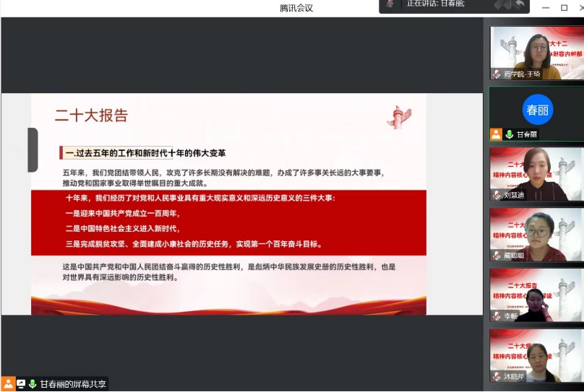
Task: Click muted mic icon on 蔺聪聪 tile
Action: (x=497, y=256)
